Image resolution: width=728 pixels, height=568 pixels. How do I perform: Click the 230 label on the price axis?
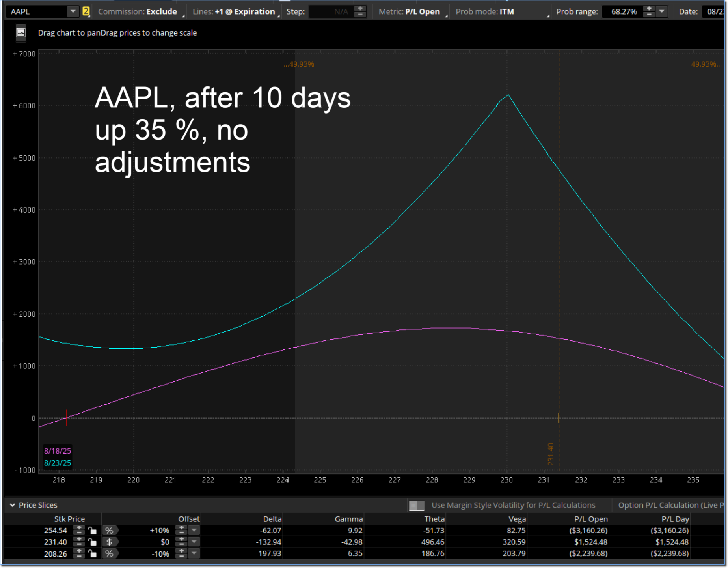tap(506, 480)
